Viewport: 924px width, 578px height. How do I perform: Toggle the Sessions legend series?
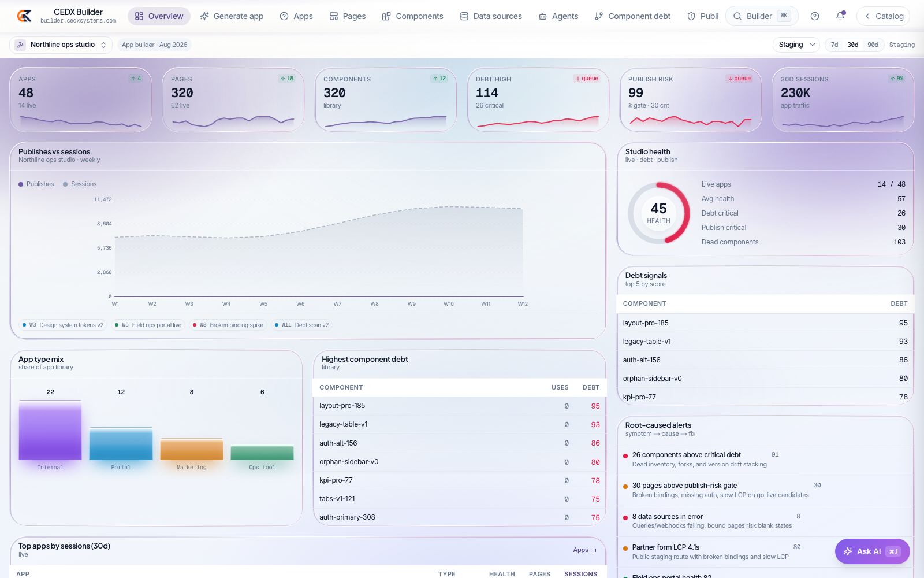tap(80, 184)
